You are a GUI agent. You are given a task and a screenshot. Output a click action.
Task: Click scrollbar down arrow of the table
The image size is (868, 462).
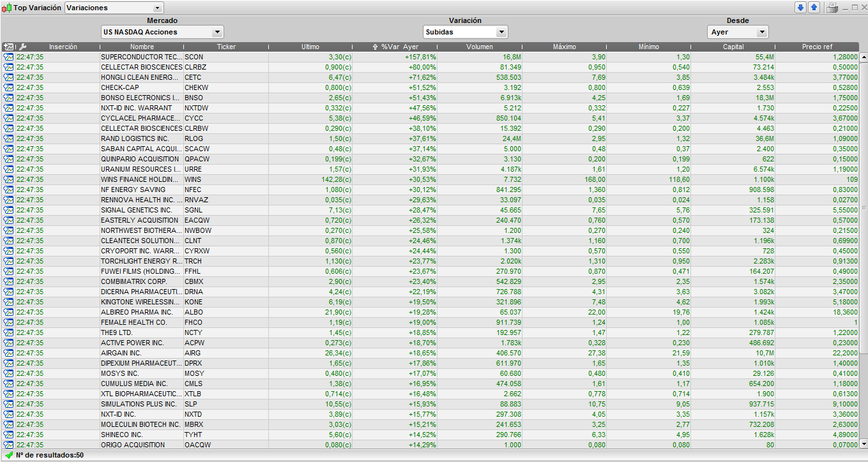tap(864, 443)
